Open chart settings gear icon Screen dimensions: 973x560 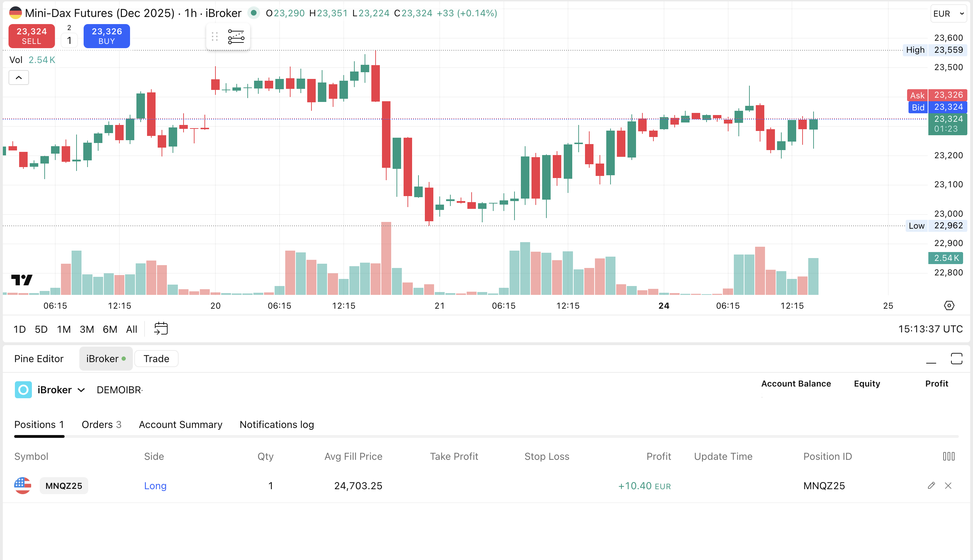(x=949, y=306)
